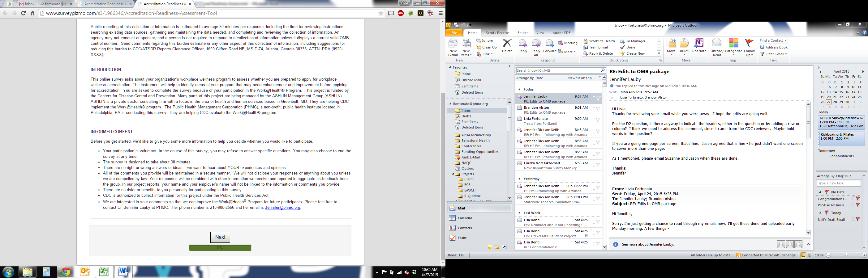Mark Neil's Draft Email task flag complete

tap(858, 219)
